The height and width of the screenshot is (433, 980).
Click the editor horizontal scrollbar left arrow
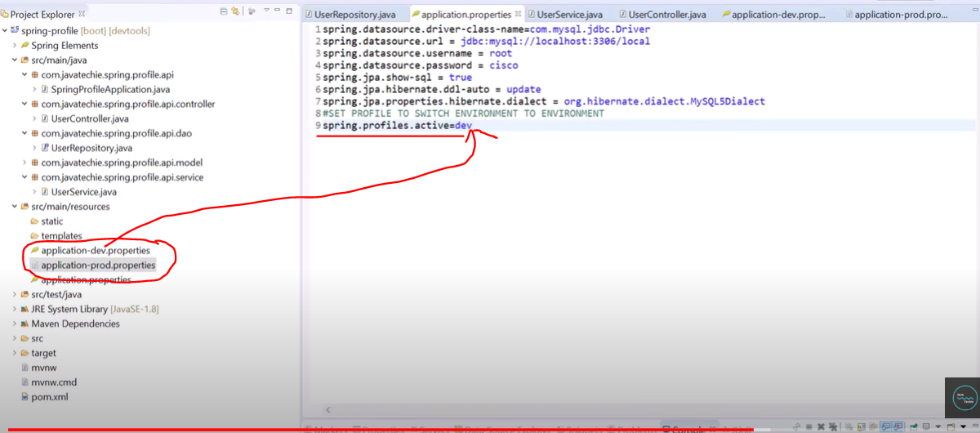tap(328, 409)
